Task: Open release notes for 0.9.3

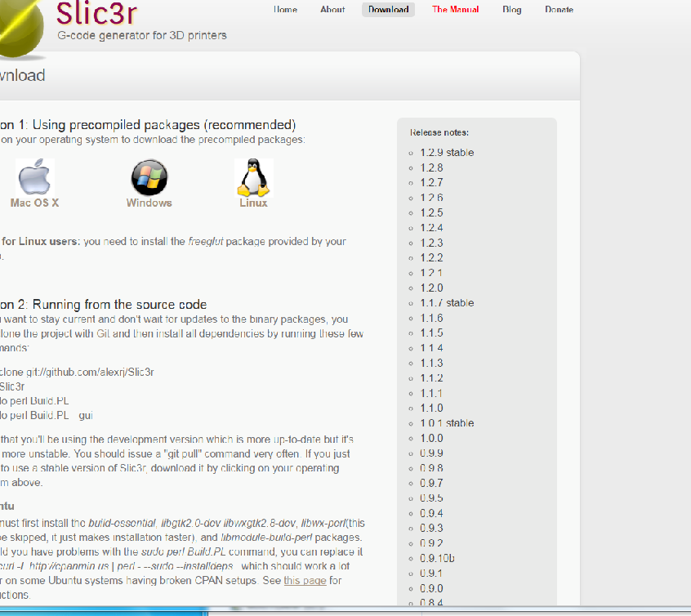Action: (x=431, y=528)
